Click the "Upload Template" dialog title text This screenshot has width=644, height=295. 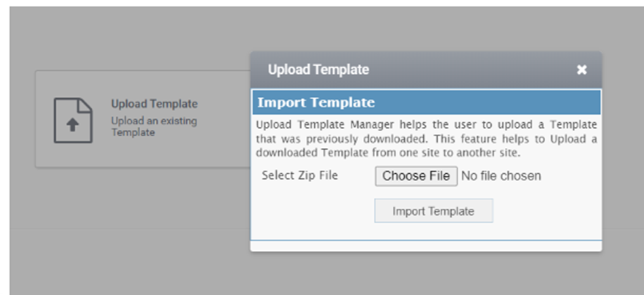coord(318,70)
